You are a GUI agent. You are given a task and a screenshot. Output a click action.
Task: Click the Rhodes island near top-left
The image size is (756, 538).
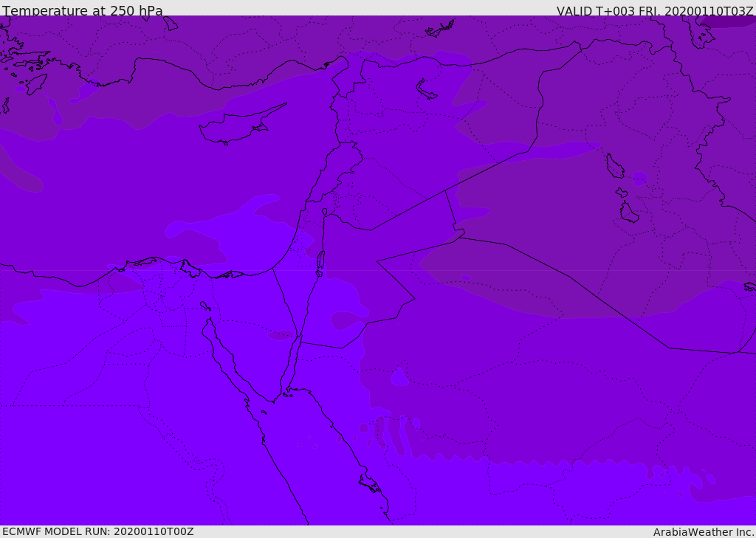(x=35, y=83)
